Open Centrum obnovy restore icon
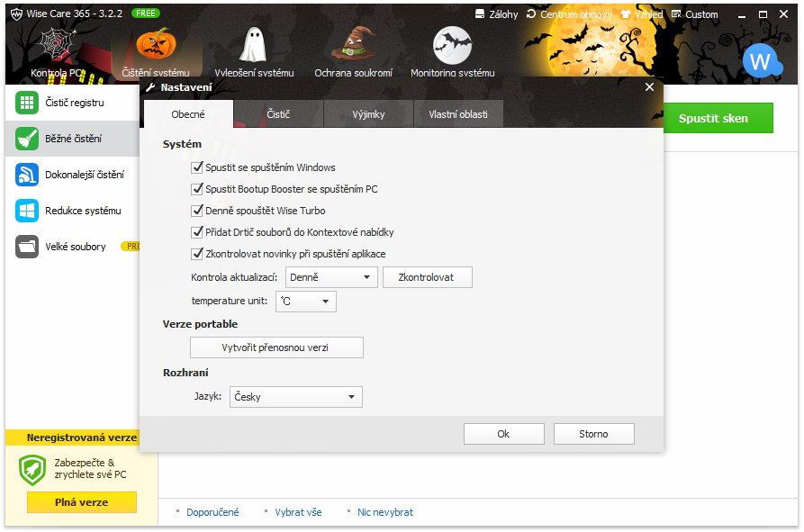 point(531,14)
